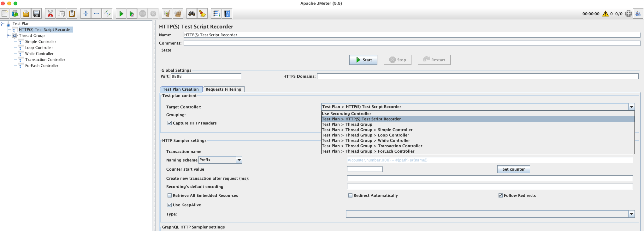Create a new test plan via toolbar

click(5, 14)
